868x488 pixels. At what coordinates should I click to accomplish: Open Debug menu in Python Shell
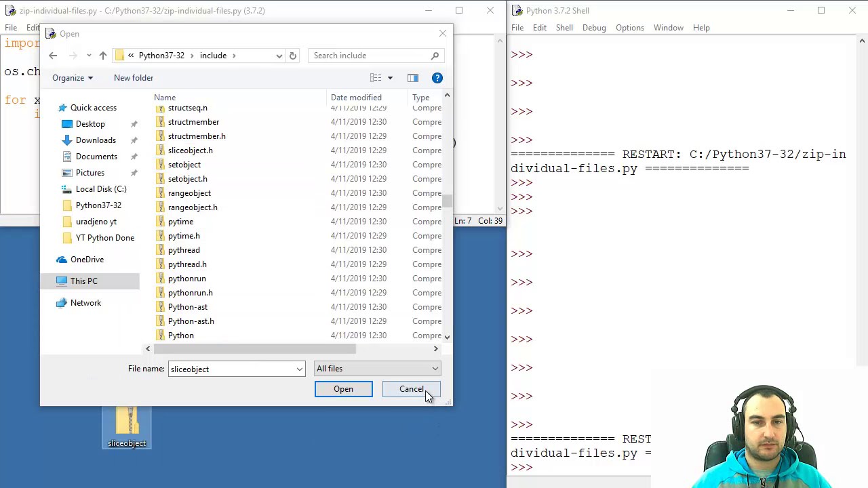pyautogui.click(x=594, y=28)
